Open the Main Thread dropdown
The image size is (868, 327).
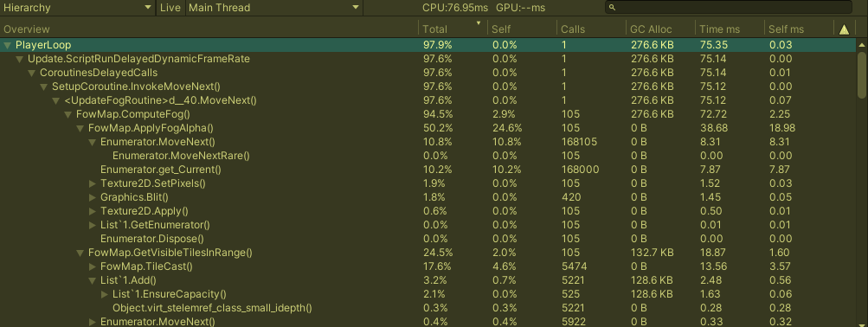[274, 8]
